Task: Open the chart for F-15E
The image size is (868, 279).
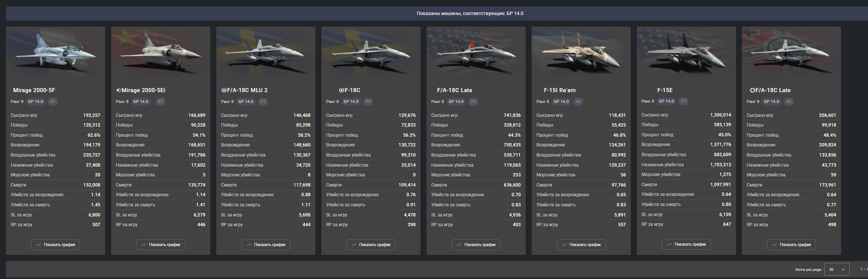Action: pyautogui.click(x=686, y=244)
